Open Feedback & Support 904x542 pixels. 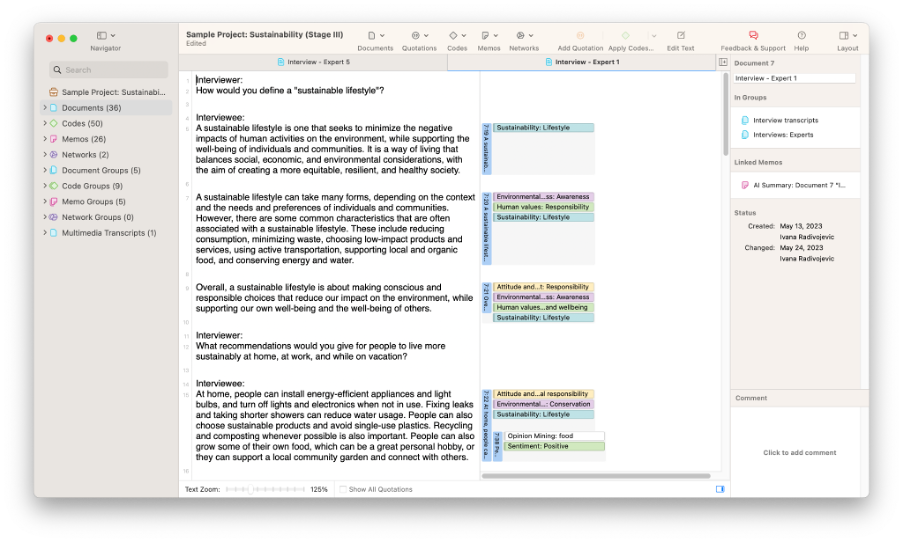point(753,36)
